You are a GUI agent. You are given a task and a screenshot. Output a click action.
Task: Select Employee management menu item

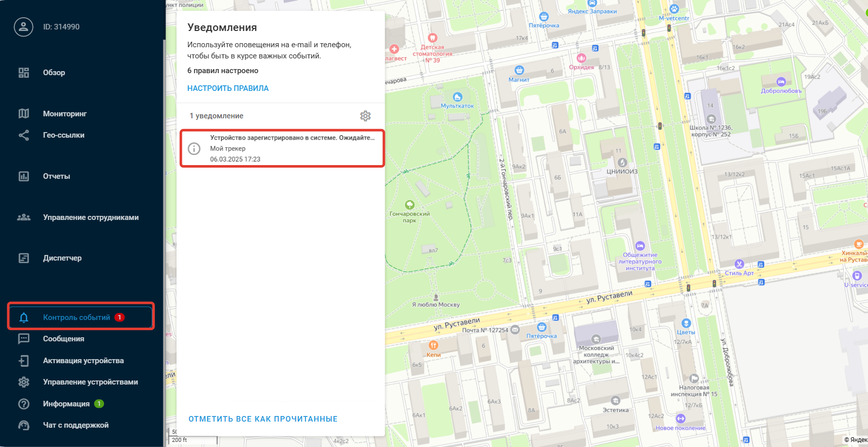point(90,217)
